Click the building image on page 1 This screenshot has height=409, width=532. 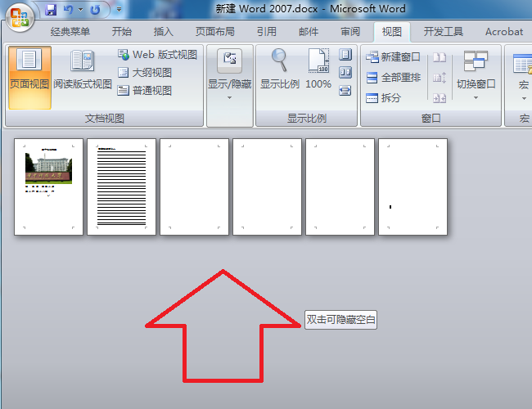tap(48, 168)
